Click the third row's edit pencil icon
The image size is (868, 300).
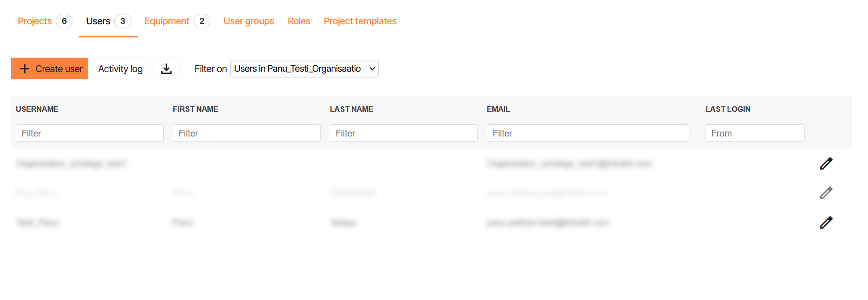[x=826, y=223]
